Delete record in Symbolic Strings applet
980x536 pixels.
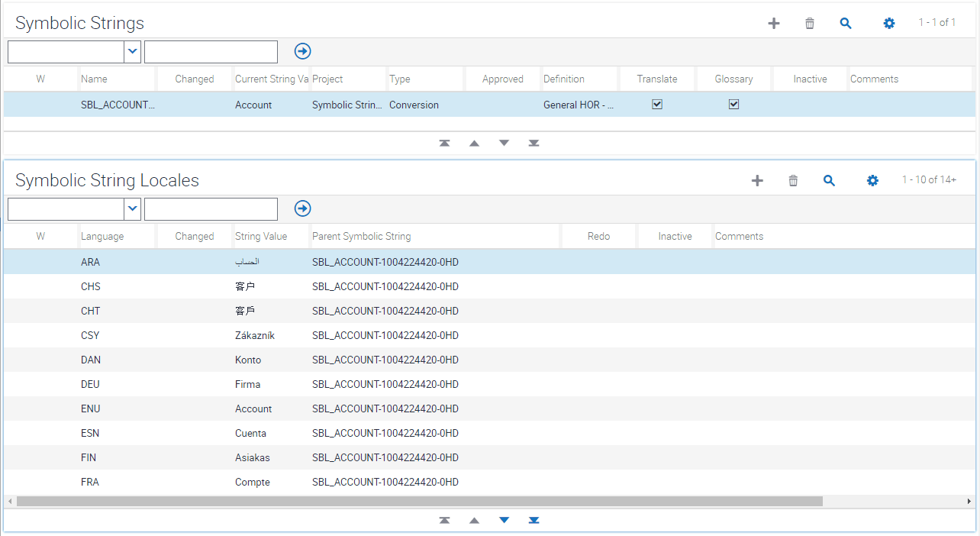click(x=810, y=23)
